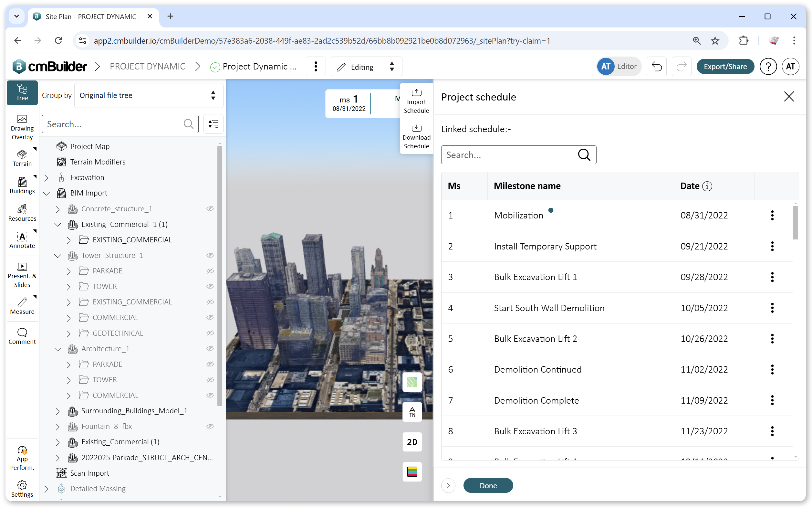Click the next arrow beside Done
Image resolution: width=812 pixels, height=508 pixels.
tap(448, 485)
